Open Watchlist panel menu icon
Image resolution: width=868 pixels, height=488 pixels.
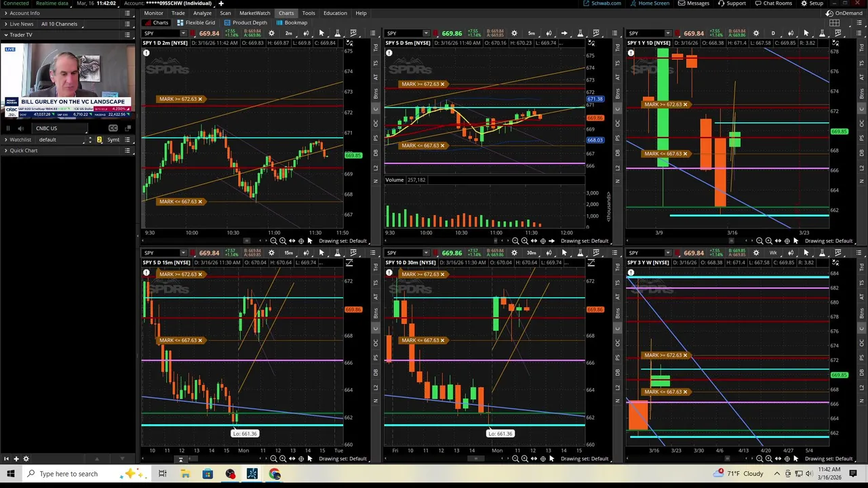click(127, 140)
